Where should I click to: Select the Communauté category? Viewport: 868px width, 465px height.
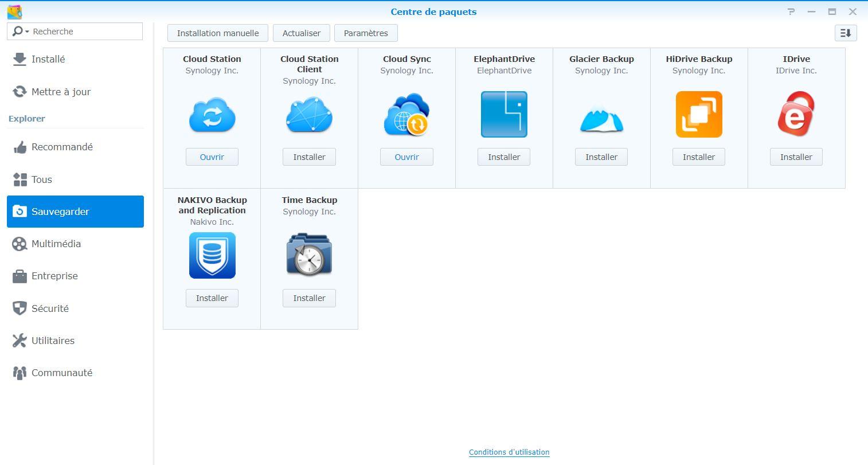tap(62, 373)
